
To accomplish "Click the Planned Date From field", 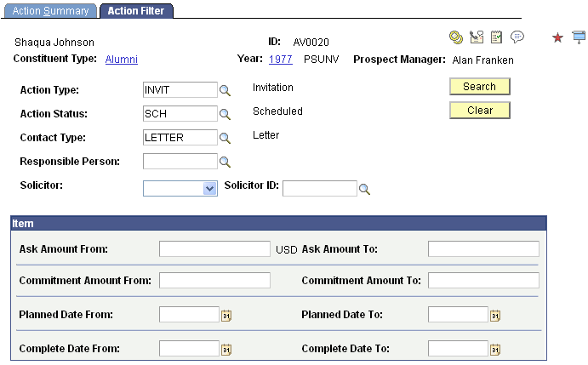I will click(189, 314).
